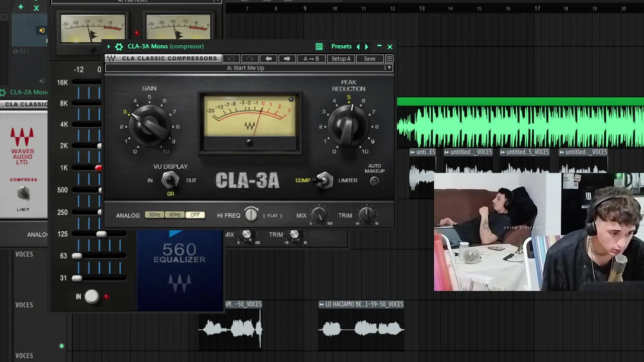644x362 pixels.
Task: Click the CLA-2A Mono window title
Action: pyautogui.click(x=29, y=92)
